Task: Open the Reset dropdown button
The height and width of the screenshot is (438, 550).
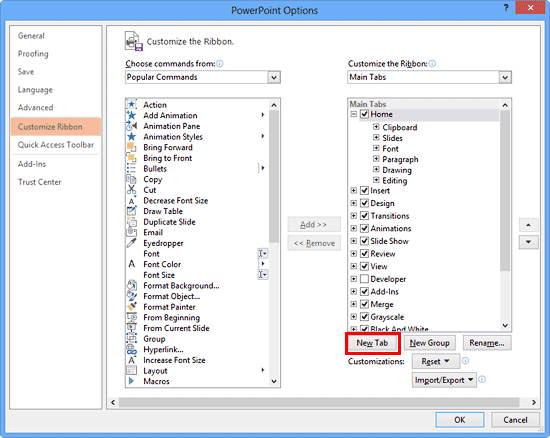Action: point(436,361)
